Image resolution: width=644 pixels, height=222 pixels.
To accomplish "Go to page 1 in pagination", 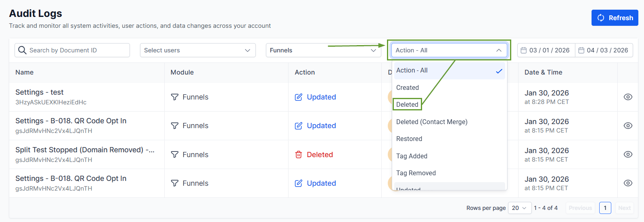I will click(605, 208).
